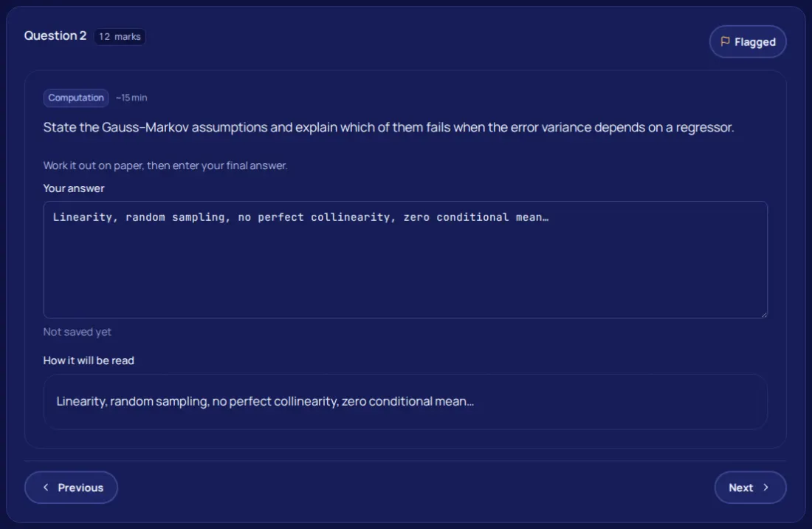812x529 pixels.
Task: Toggle the Flagged status for this question
Action: click(748, 41)
